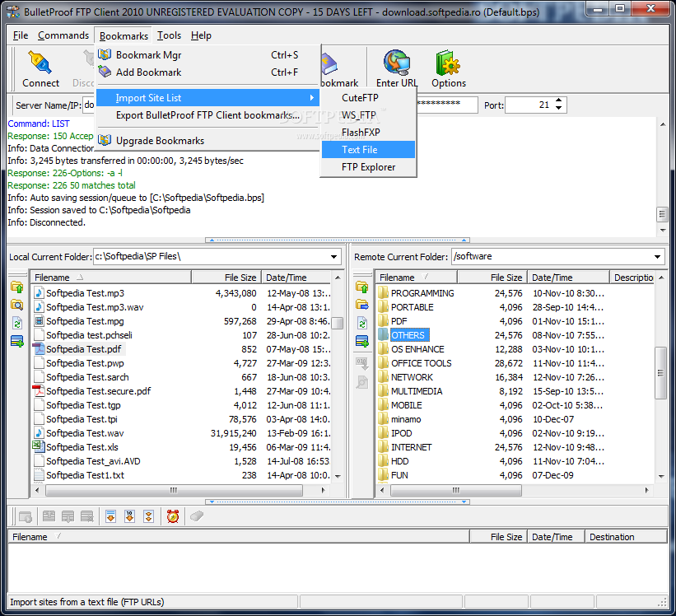Click the Add Bookmark menu icon
The image size is (676, 616).
click(105, 72)
